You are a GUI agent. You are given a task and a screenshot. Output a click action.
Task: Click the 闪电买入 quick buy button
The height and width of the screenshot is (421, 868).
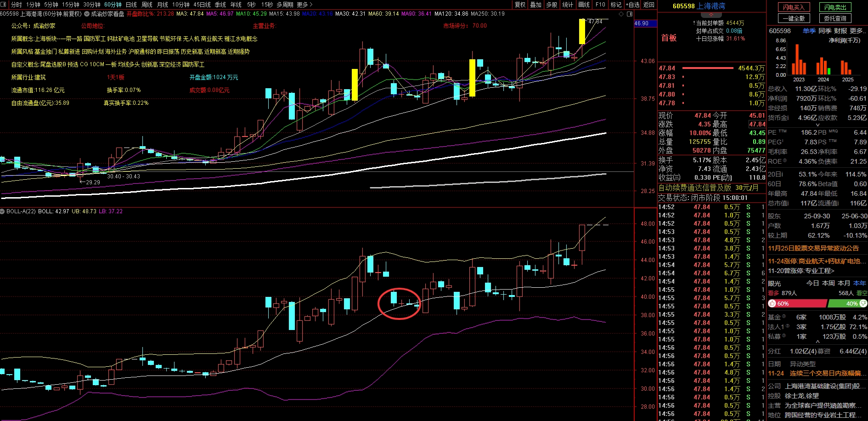[794, 7]
